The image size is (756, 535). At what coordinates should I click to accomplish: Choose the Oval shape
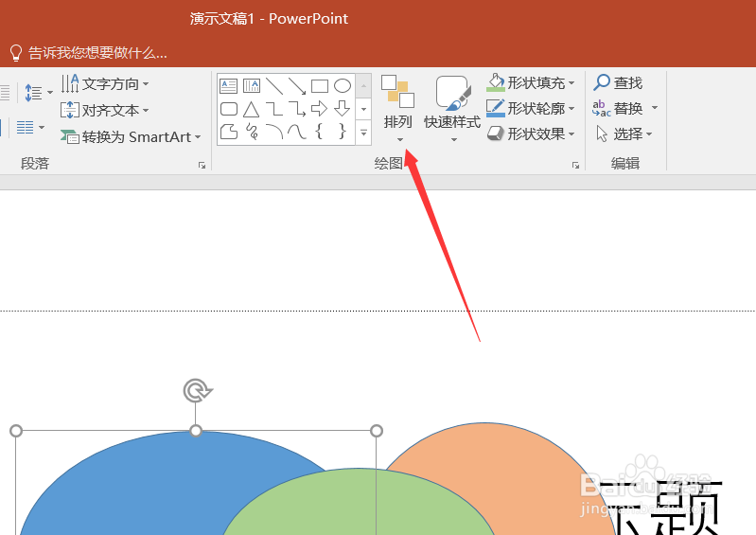tap(343, 86)
